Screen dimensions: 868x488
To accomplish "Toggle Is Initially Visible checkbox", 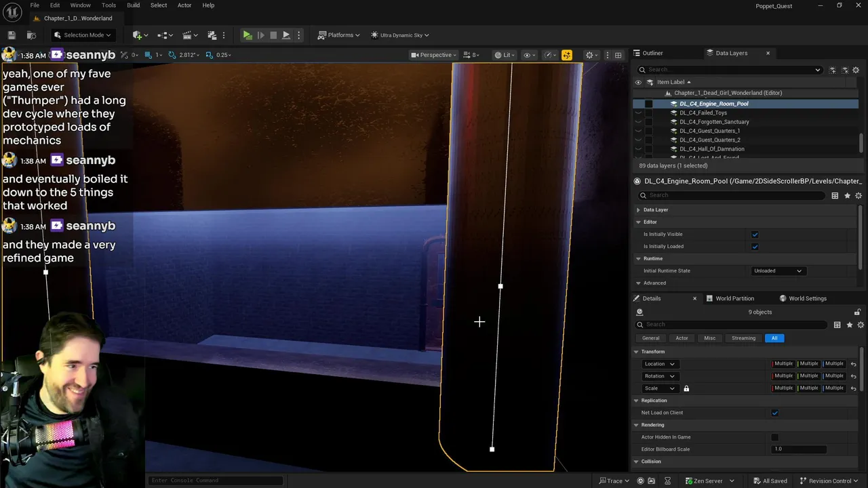I will pos(755,235).
